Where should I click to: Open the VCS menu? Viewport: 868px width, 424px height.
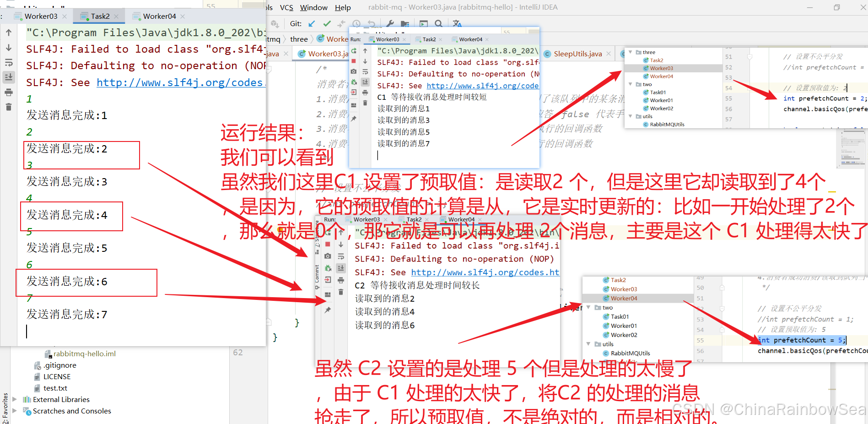(x=286, y=7)
